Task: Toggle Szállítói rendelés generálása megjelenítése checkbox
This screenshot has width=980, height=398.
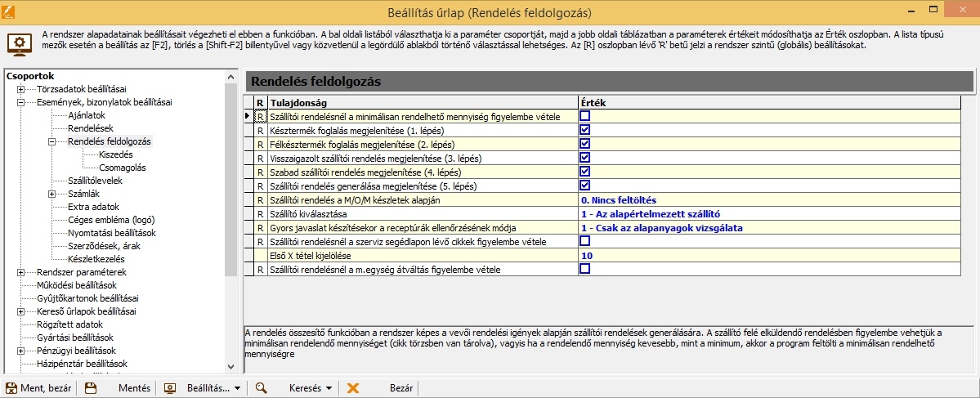Action: [584, 186]
